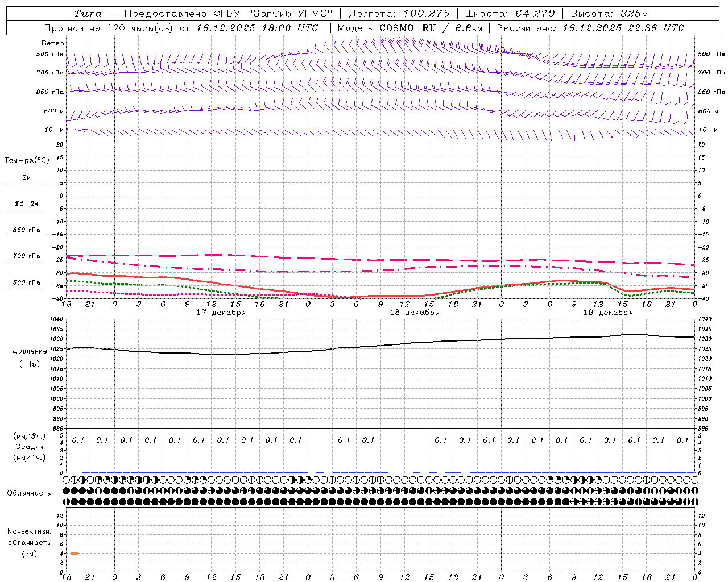Click the orange convective cloud bar at 4 km
728x582 pixels.
click(75, 554)
